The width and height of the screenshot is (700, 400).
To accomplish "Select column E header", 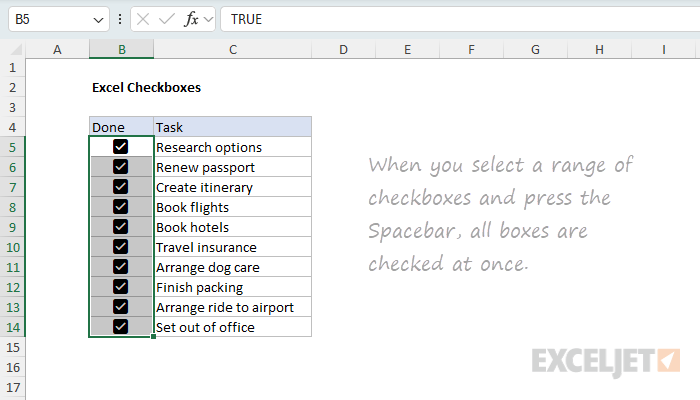I will [408, 49].
